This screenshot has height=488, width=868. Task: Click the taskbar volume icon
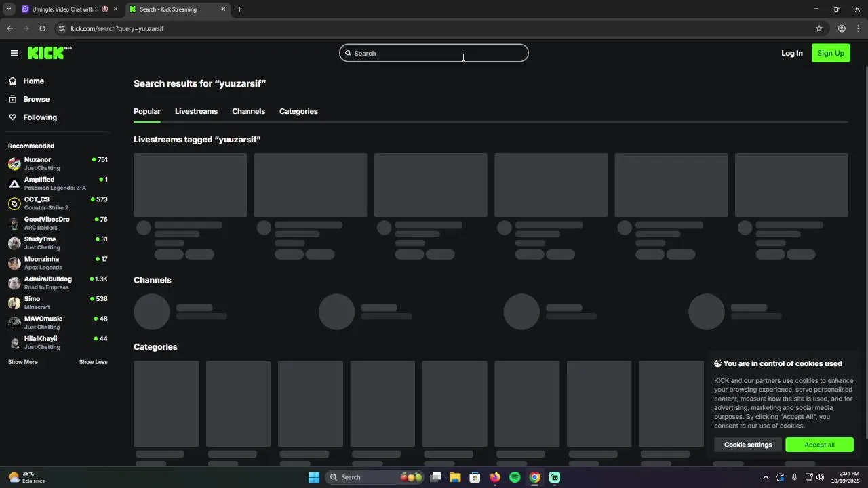[820, 477]
